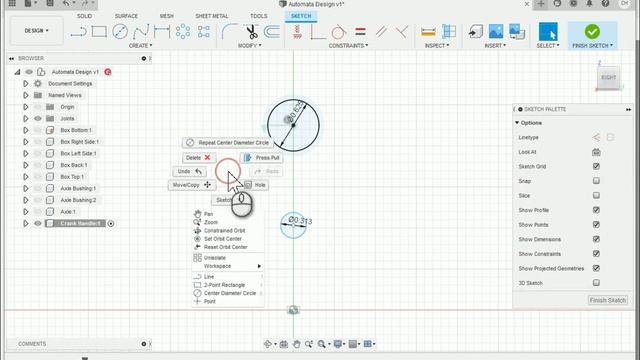Image resolution: width=640 pixels, height=360 pixels.
Task: Toggle visibility eye of Crank Handle:1
Action: tap(38, 223)
